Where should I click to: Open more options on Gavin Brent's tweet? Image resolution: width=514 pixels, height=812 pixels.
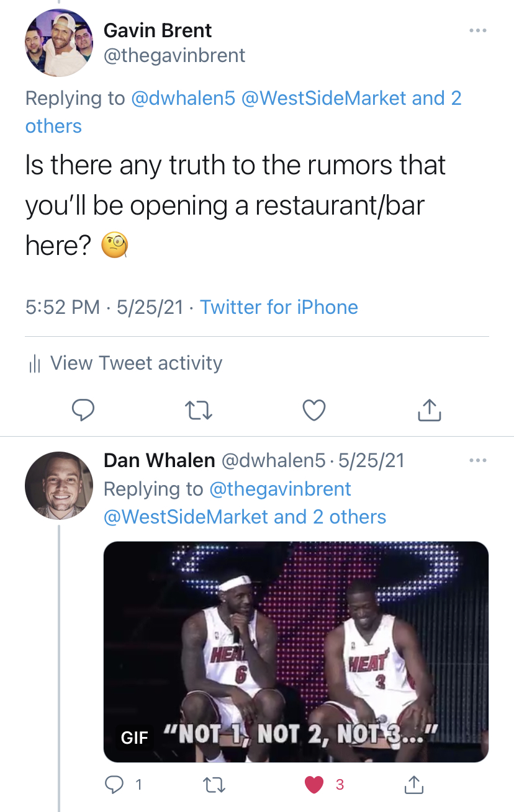(x=477, y=30)
